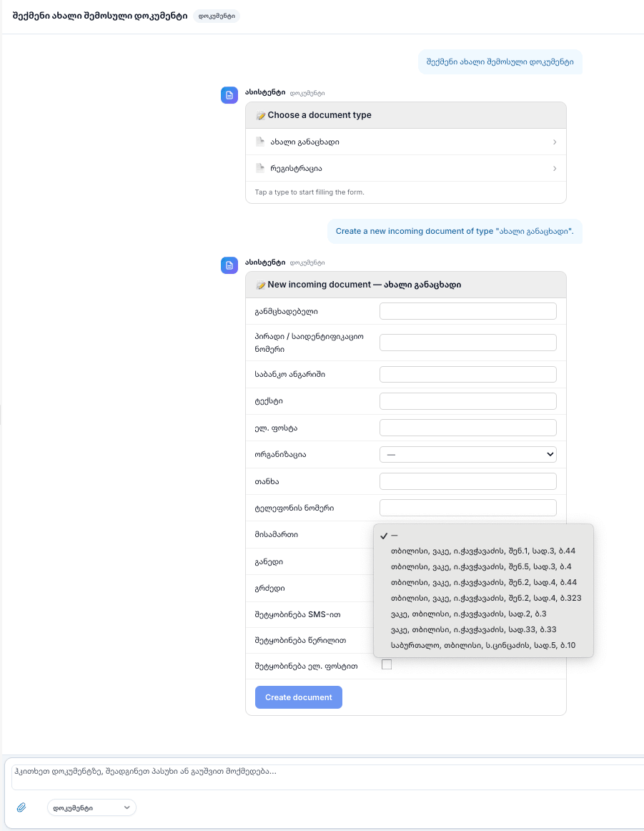
Task: Click the memo icon in Choose a document type header
Action: [x=261, y=116]
